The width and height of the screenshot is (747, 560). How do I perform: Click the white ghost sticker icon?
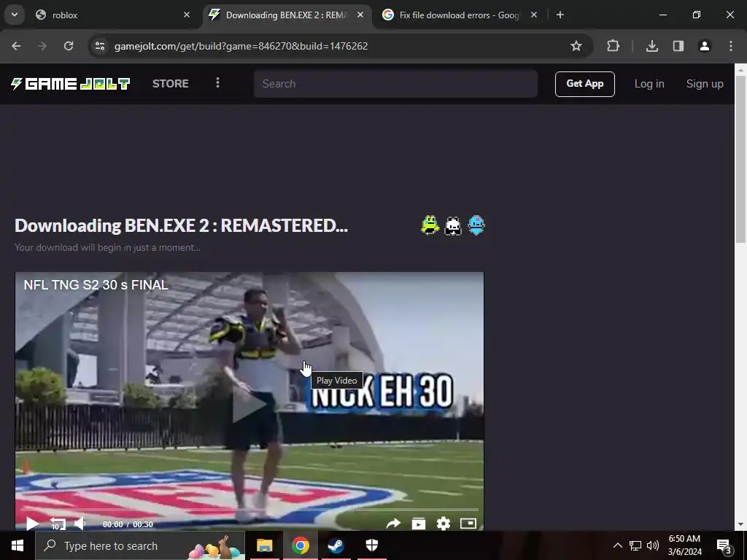point(452,226)
